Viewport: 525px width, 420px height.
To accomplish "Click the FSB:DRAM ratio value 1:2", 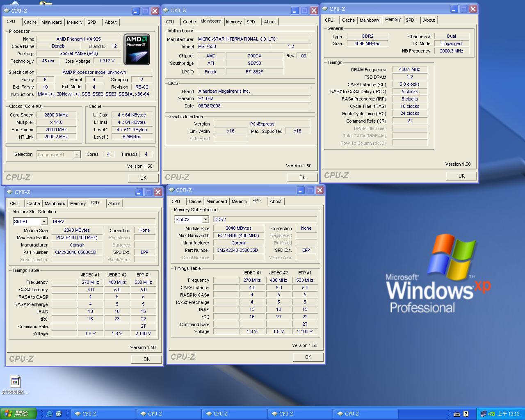I will pos(410,77).
